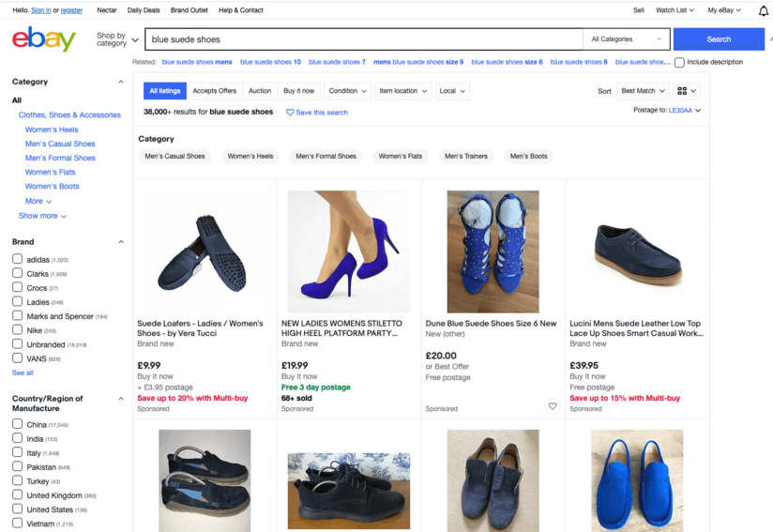The width and height of the screenshot is (773, 532).
Task: Open the Lucini mens suede shoe image
Action: (x=637, y=252)
